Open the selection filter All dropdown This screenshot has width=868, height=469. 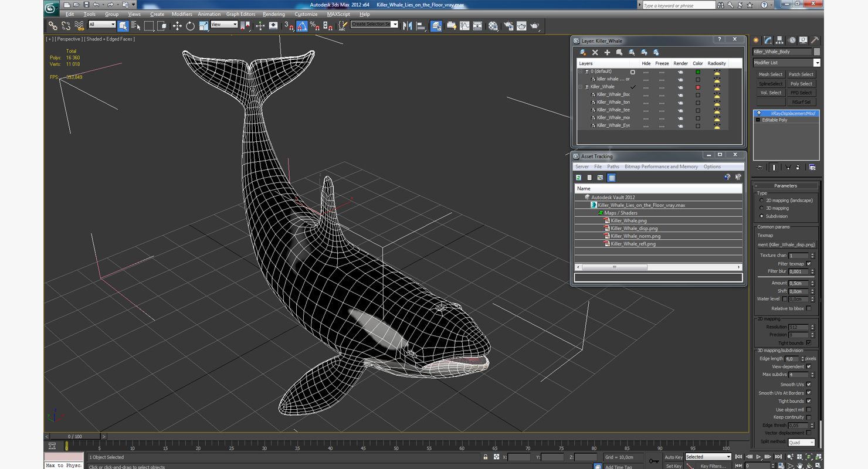[102, 25]
